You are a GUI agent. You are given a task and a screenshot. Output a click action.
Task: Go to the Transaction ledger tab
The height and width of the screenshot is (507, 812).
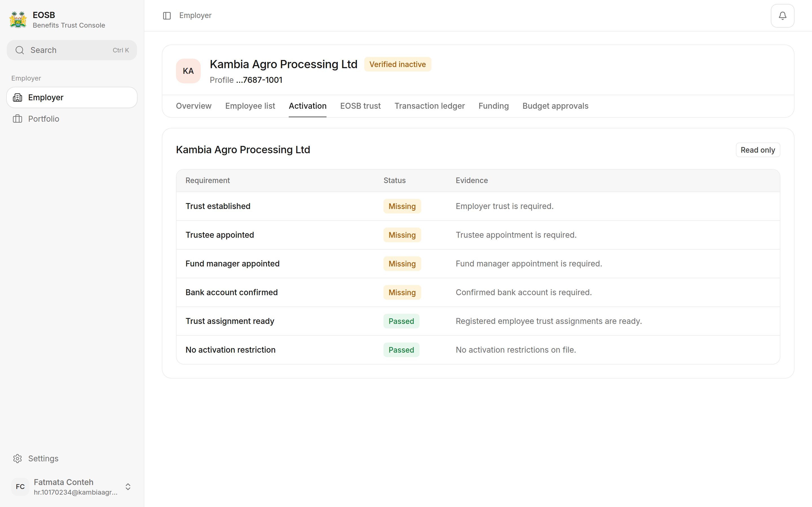pyautogui.click(x=429, y=106)
